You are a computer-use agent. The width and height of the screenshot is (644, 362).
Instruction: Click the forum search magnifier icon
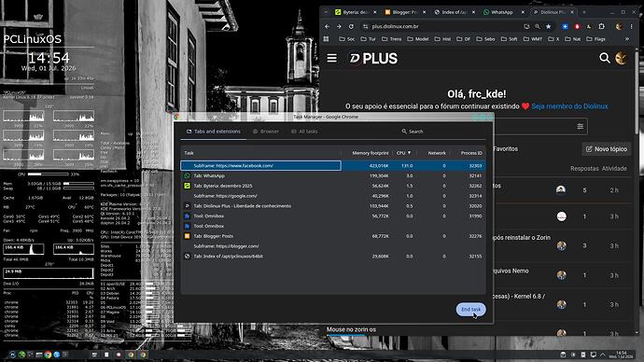point(604,58)
